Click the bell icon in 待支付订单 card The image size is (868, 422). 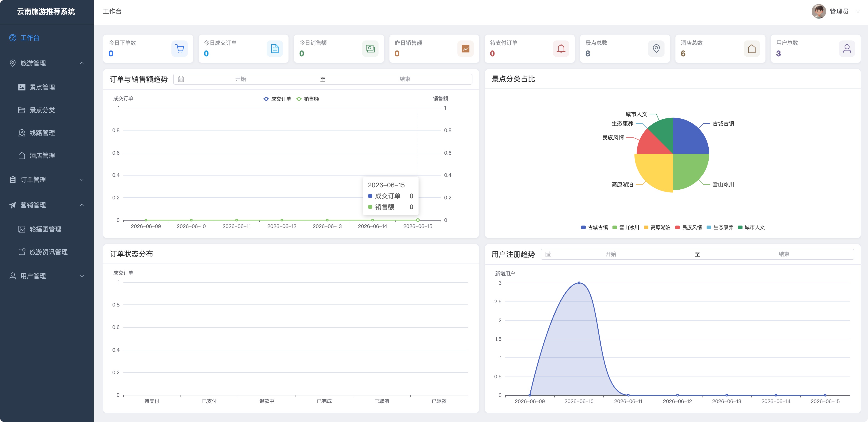point(561,49)
